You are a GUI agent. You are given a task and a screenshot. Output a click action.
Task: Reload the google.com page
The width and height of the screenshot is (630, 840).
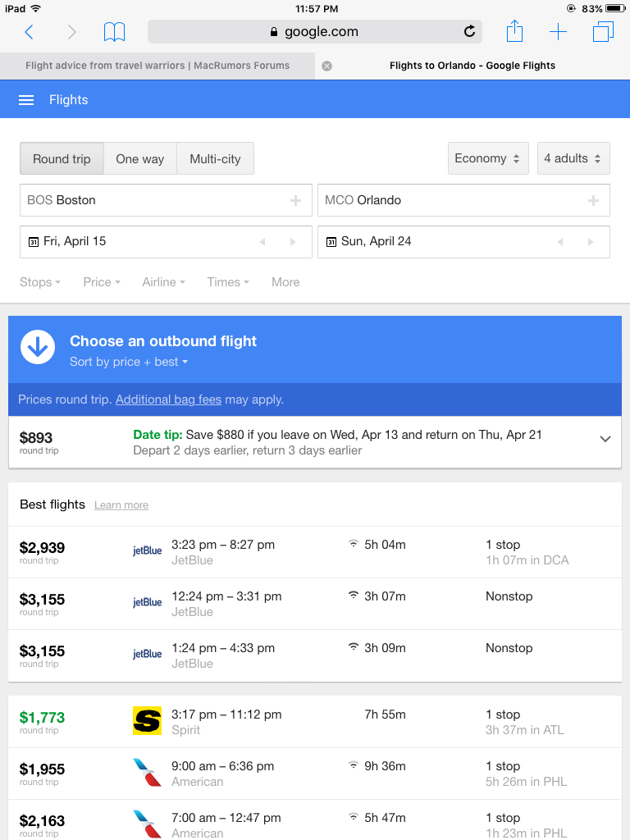pyautogui.click(x=469, y=32)
